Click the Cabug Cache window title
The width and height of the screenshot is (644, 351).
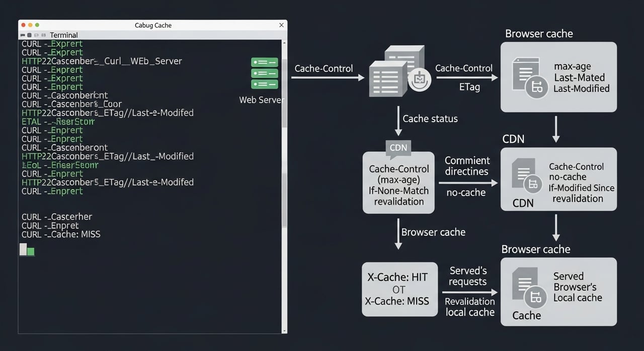153,25
